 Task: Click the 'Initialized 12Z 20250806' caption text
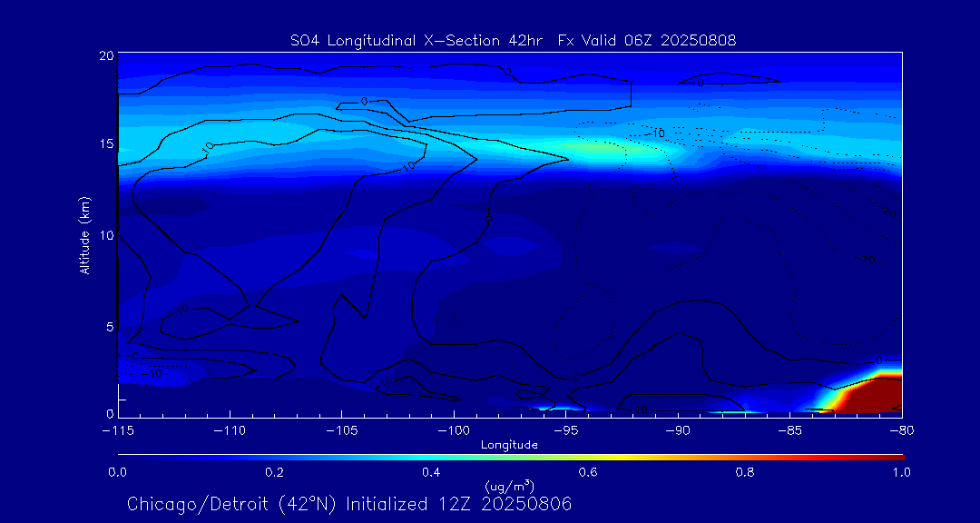tap(459, 504)
